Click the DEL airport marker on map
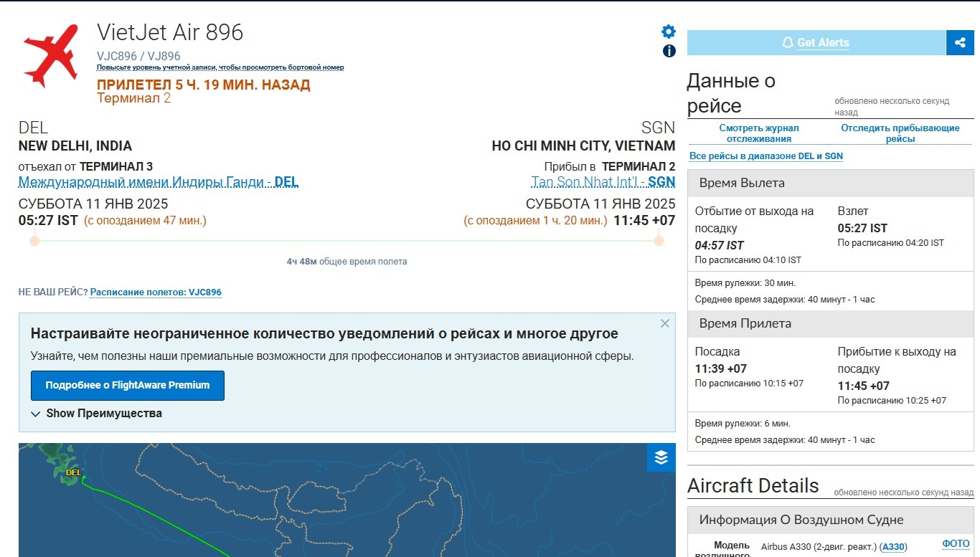 tap(74, 472)
